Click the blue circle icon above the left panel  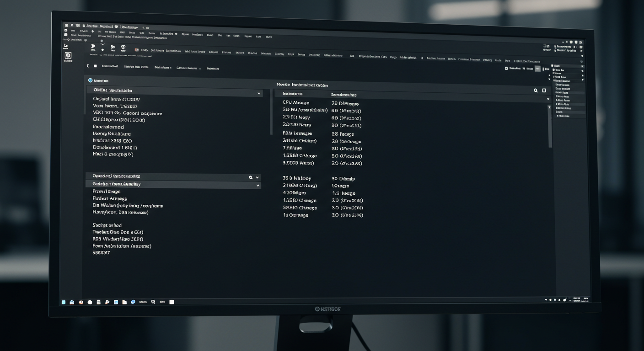(90, 80)
